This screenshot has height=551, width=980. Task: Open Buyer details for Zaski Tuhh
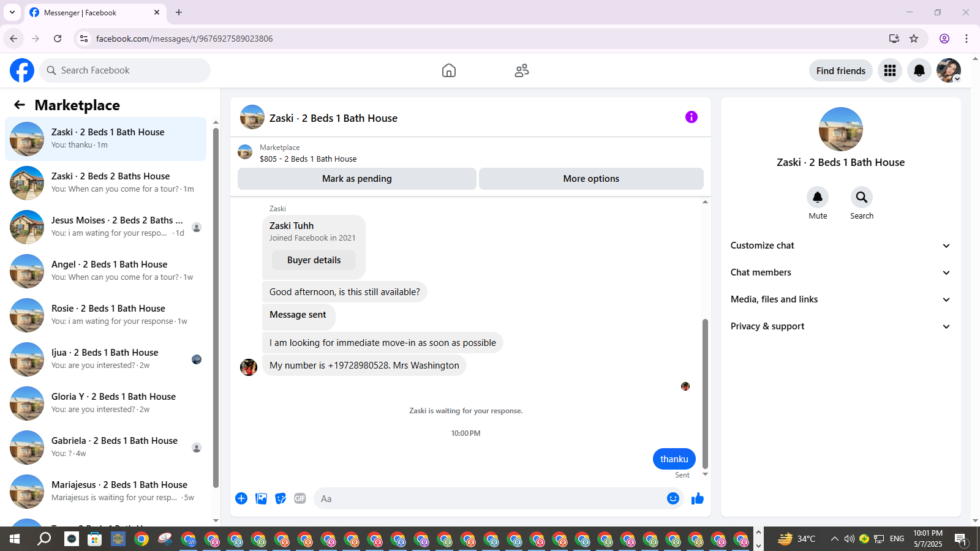pyautogui.click(x=314, y=260)
